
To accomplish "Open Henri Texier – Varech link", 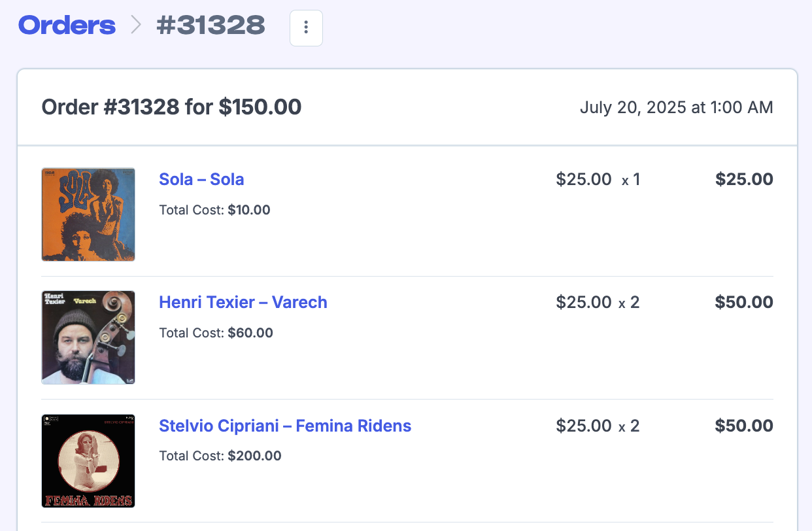I will tap(243, 302).
